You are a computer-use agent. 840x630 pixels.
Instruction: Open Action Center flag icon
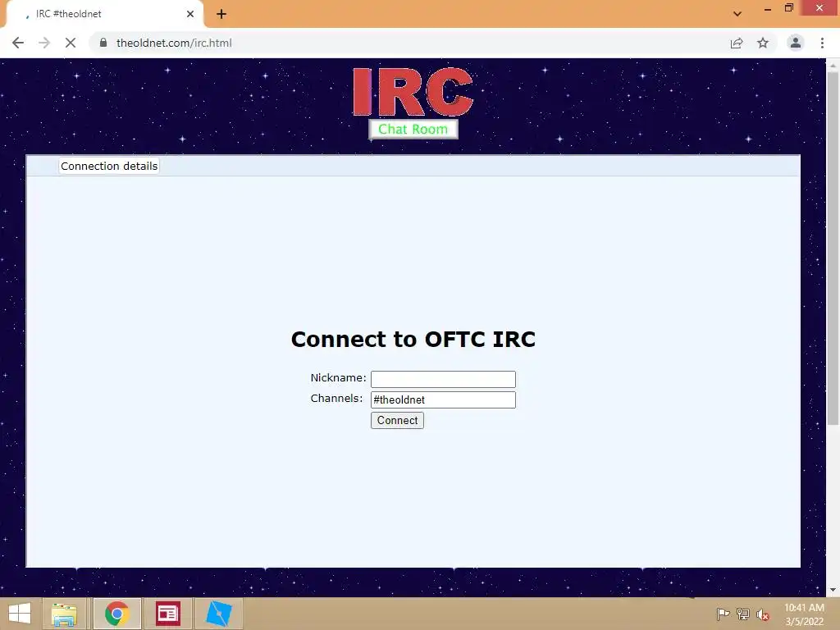723,614
